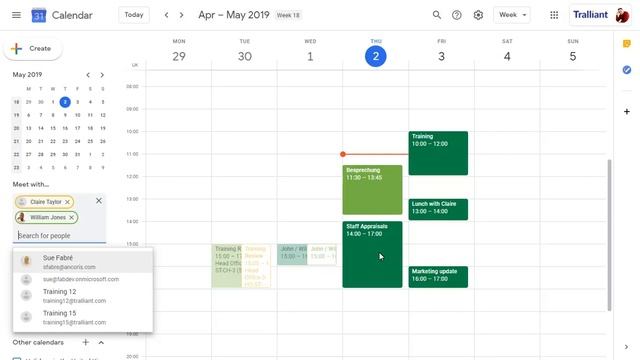The image size is (640, 360).
Task: Remove William Jones from Meet with
Action: pos(71,217)
